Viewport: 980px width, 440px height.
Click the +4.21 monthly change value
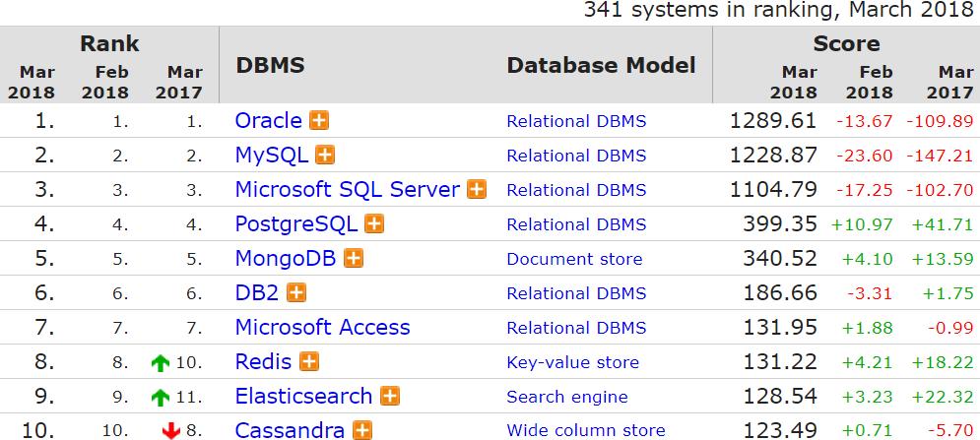click(868, 362)
